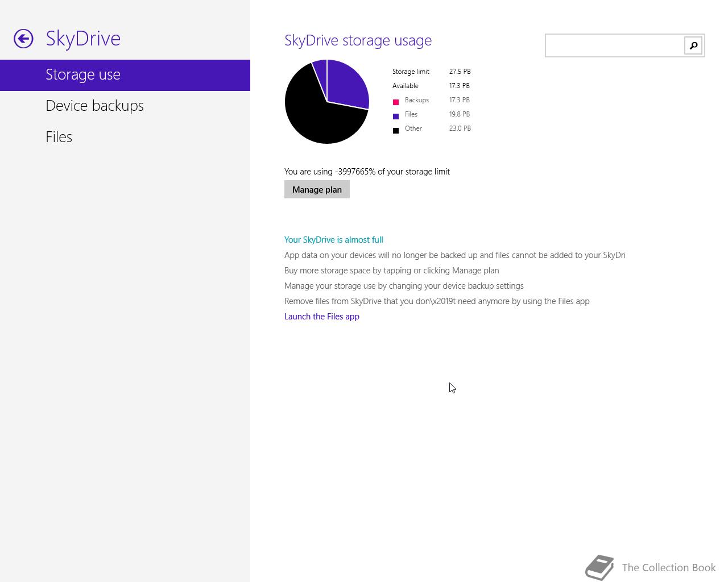Click the Storage limit label

pyautogui.click(x=411, y=72)
